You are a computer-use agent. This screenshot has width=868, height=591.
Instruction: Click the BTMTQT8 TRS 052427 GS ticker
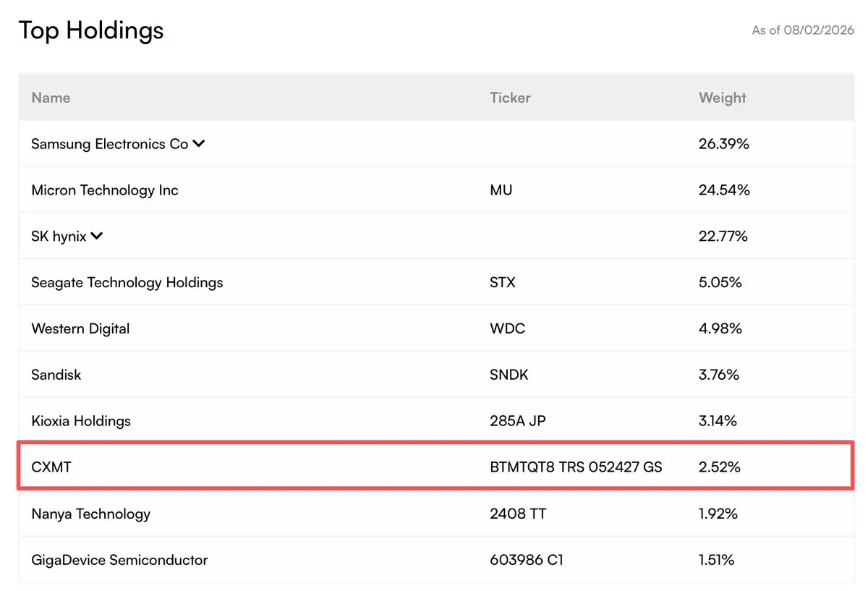[x=576, y=467]
